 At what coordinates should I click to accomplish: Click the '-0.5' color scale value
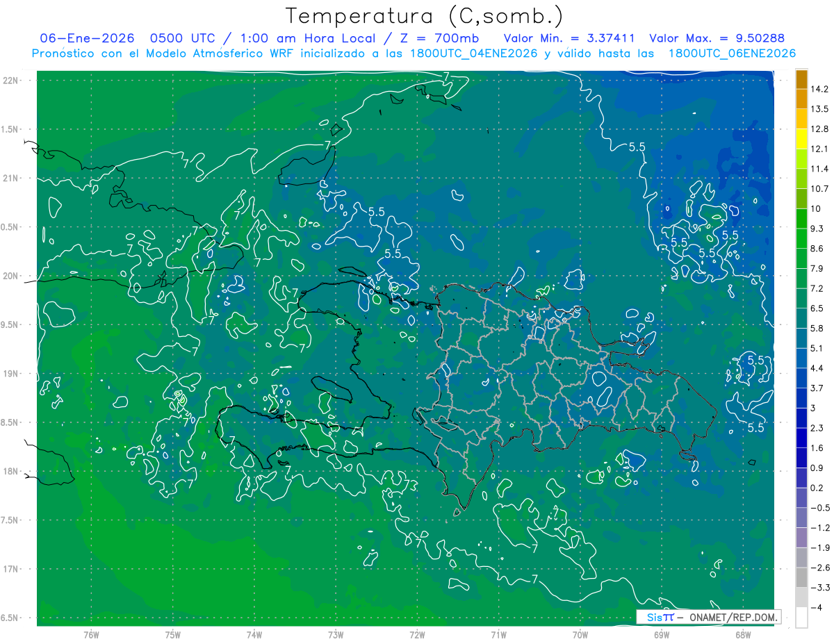pos(819,508)
